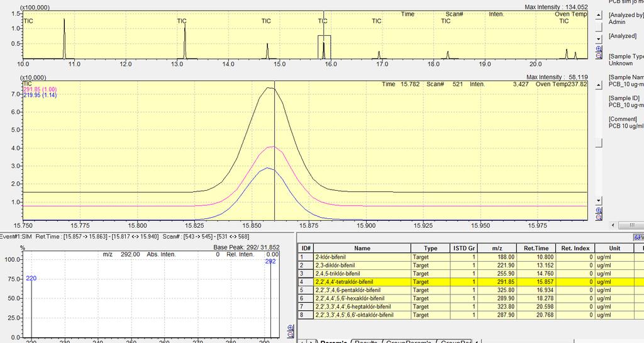Select the highlighted 2,2',4,4'-tetraklór-bifenil row

tap(470, 282)
